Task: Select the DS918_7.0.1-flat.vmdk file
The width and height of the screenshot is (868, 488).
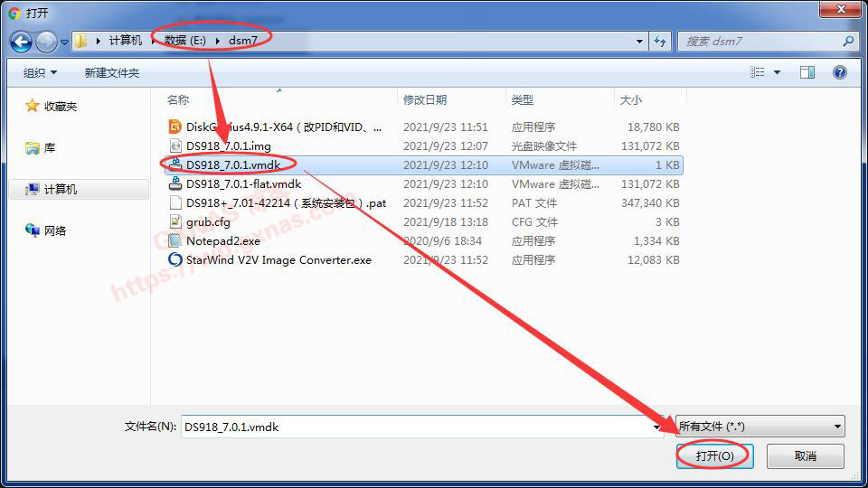Action: pos(243,184)
